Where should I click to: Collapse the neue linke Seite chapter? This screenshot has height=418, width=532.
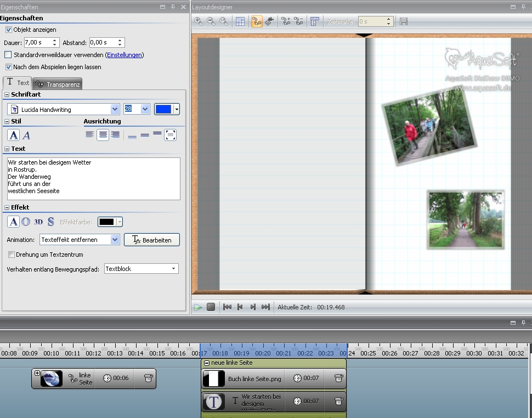click(x=206, y=363)
